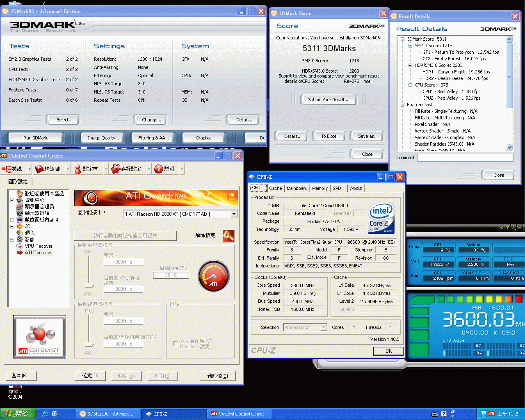Image resolution: width=525 pixels, height=420 pixels.
Task: Expand the 影像 tree node
Action: 12,240
